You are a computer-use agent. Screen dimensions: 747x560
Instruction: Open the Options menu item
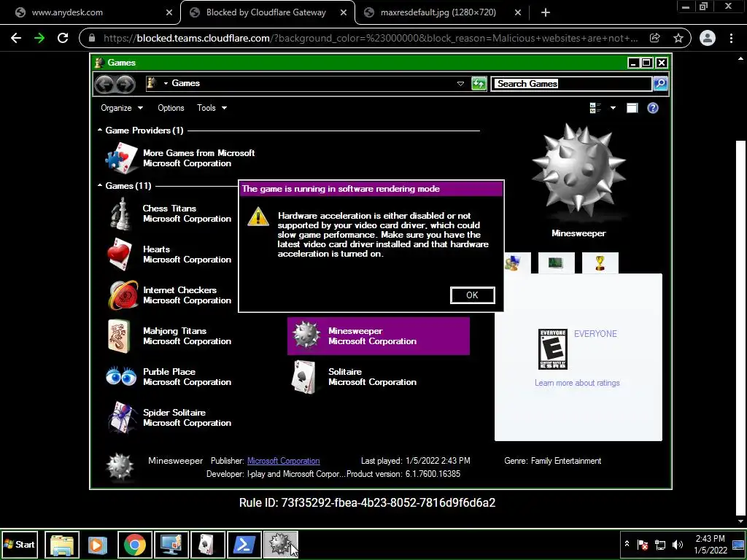coord(171,108)
